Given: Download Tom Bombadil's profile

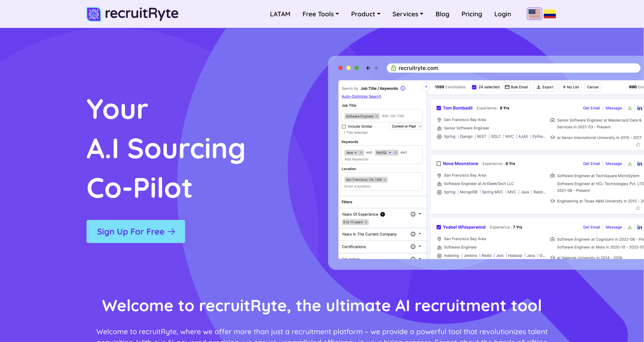Looking at the screenshot, I should pos(630,108).
